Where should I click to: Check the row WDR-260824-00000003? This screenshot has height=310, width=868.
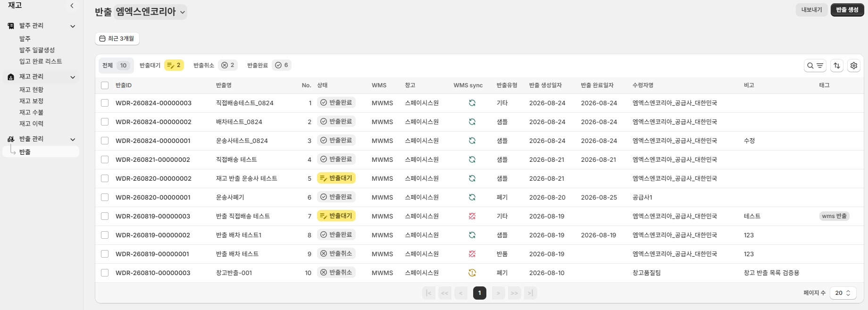[105, 103]
